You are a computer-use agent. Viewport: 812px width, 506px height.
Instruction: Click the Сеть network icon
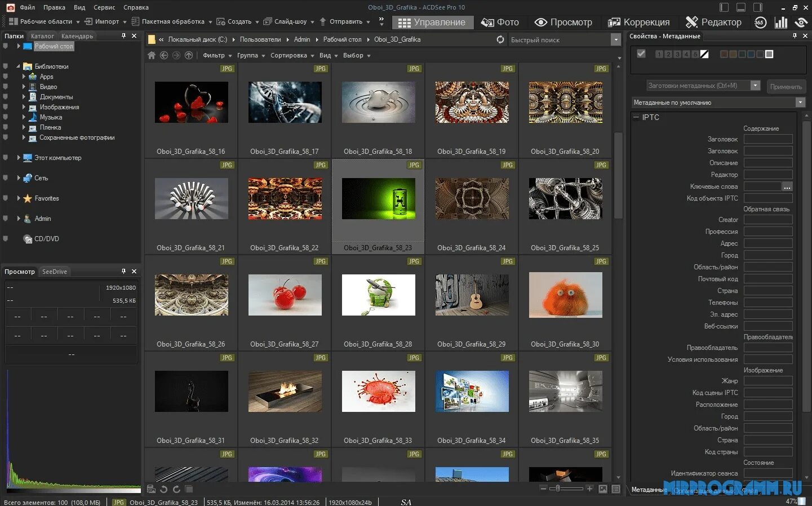click(28, 178)
